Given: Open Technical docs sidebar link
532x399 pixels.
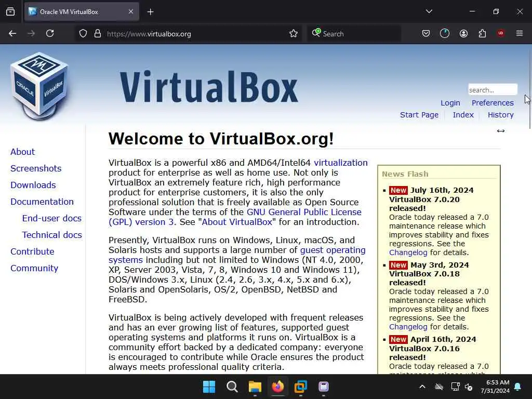Looking at the screenshot, I should pyautogui.click(x=52, y=235).
